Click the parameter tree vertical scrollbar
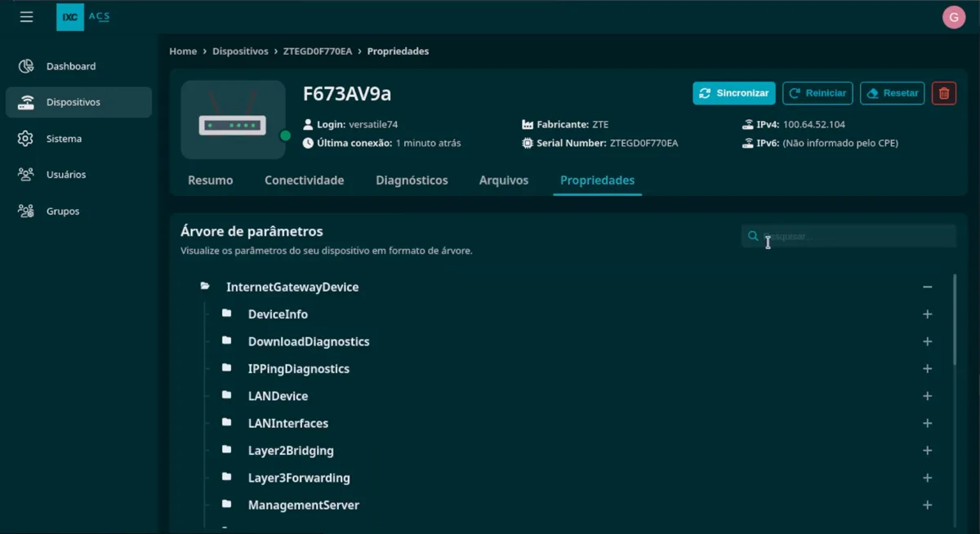The image size is (980, 534). coord(955,319)
